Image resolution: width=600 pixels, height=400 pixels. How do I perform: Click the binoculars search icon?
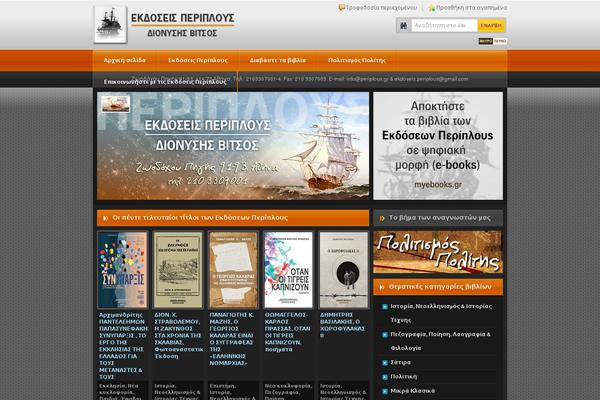(x=403, y=26)
